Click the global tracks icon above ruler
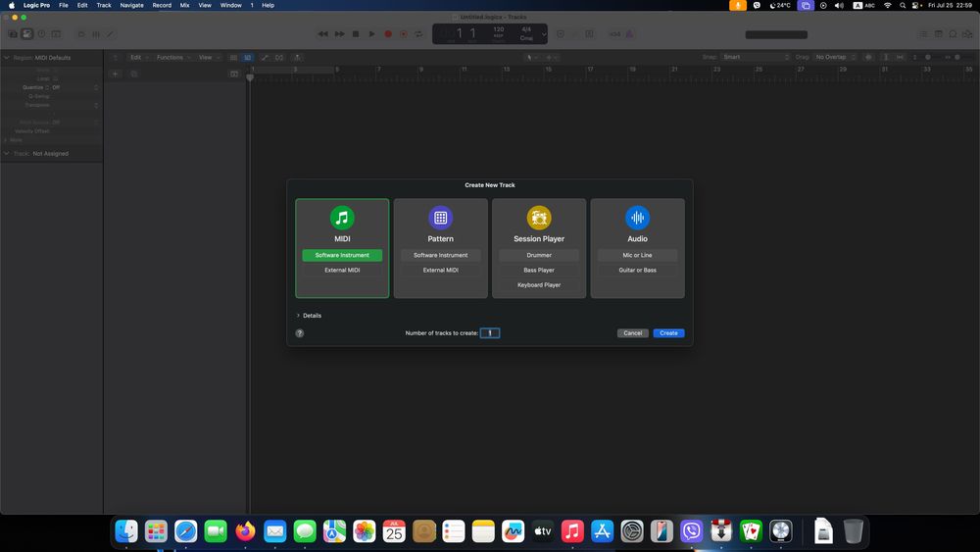The width and height of the screenshot is (980, 552). [x=234, y=74]
